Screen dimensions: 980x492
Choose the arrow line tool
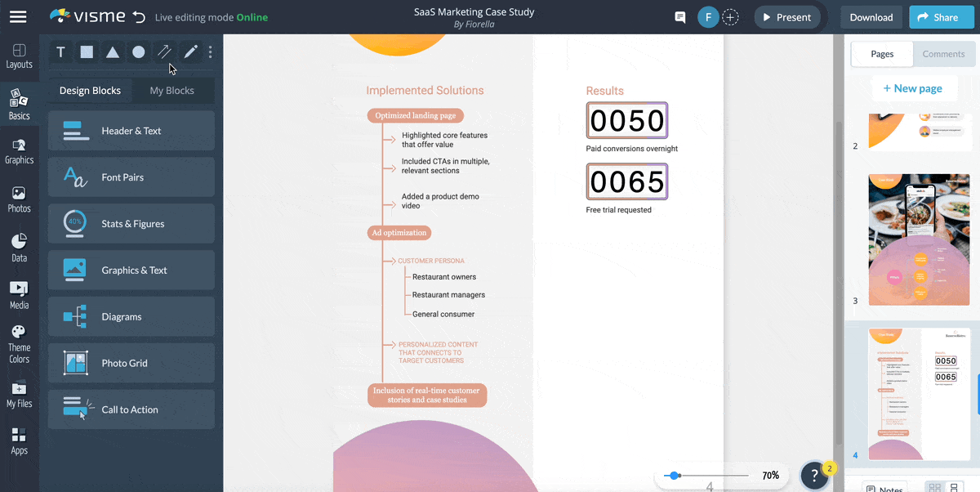tap(164, 52)
